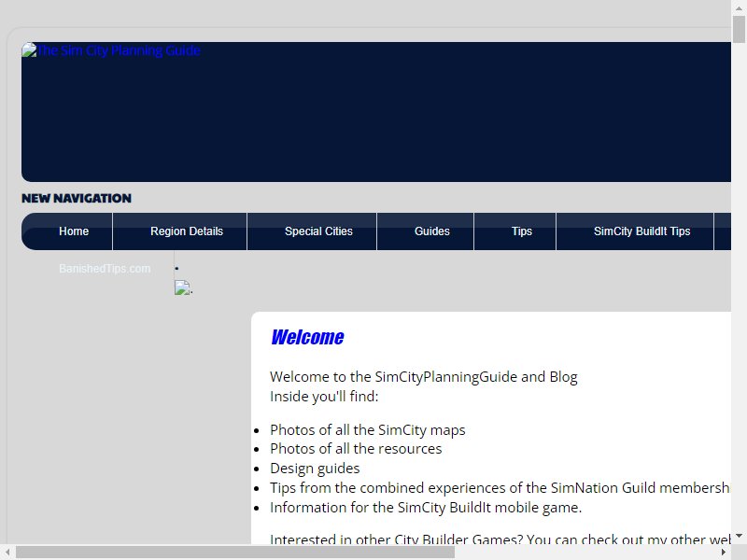This screenshot has height=560, width=747.
Task: Follow the BanishedTips.com link
Action: click(x=105, y=269)
